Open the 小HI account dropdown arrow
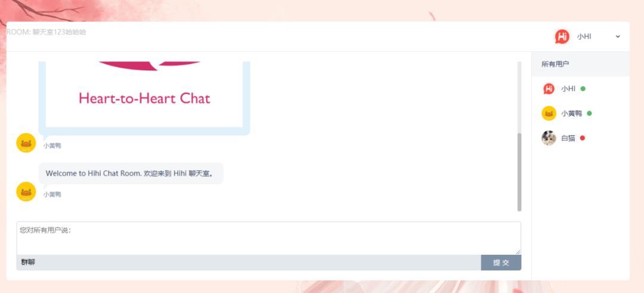644x293 pixels. coord(618,36)
